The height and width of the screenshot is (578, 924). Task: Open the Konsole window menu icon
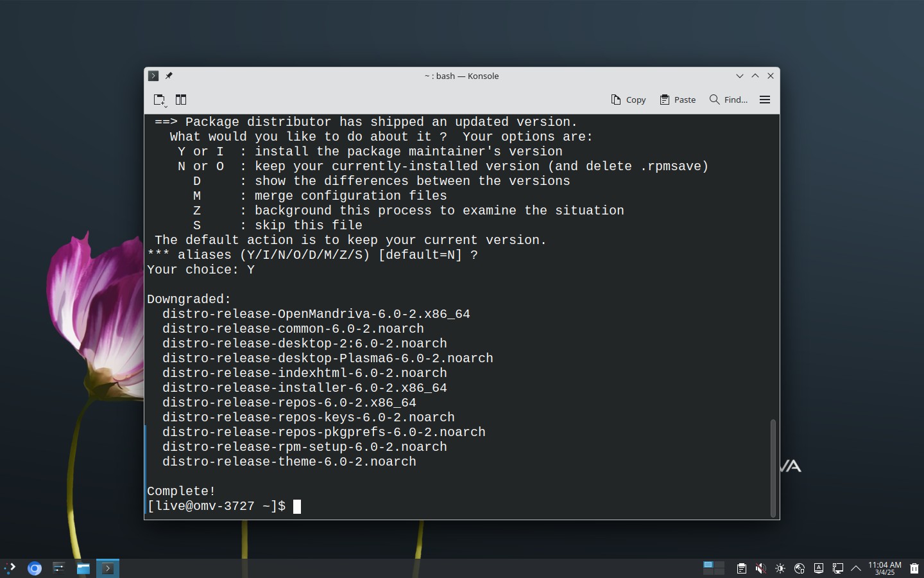point(153,76)
